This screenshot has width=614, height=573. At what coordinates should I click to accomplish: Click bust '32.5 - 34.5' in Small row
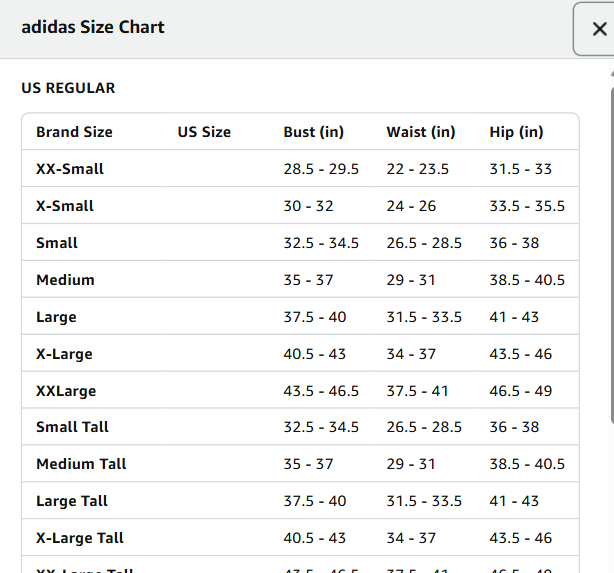[321, 243]
